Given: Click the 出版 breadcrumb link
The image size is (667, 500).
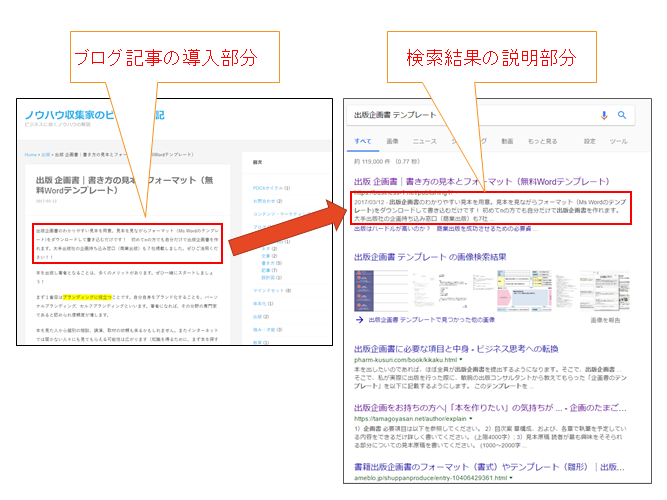Looking at the screenshot, I should tap(46, 154).
